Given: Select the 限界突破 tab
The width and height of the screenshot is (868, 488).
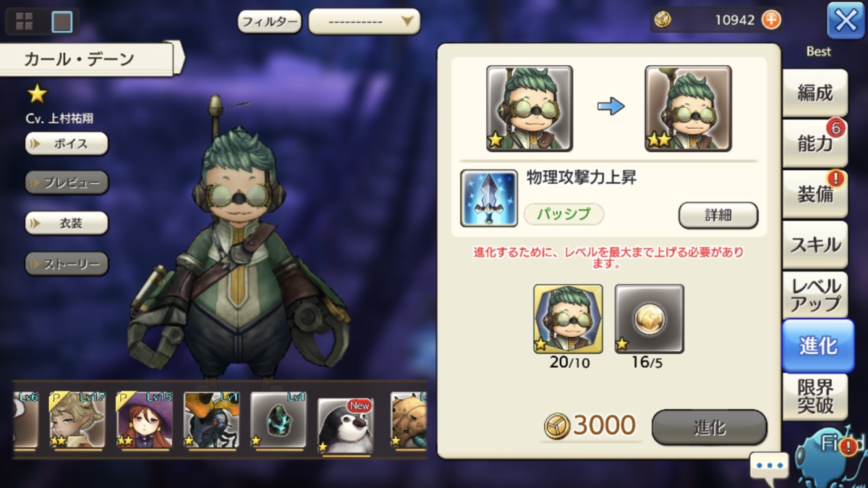Looking at the screenshot, I should point(815,397).
